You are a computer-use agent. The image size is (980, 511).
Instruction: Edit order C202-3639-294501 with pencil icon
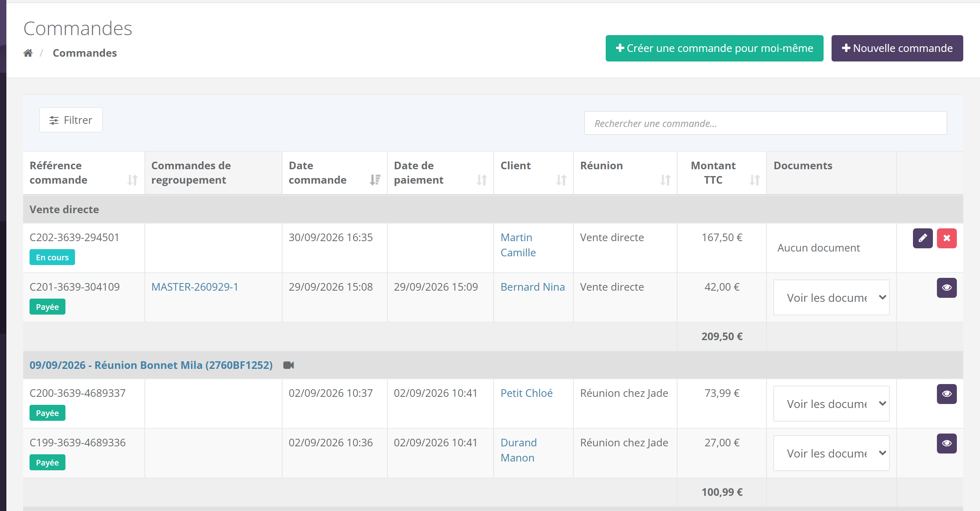[x=923, y=238]
